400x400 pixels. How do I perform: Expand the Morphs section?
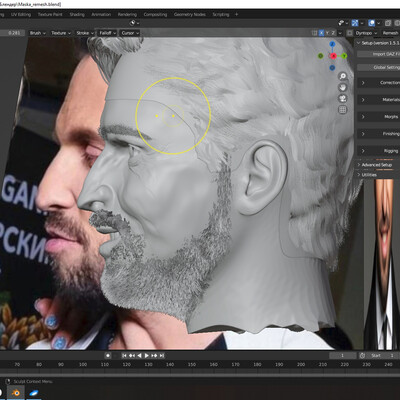[x=378, y=117]
